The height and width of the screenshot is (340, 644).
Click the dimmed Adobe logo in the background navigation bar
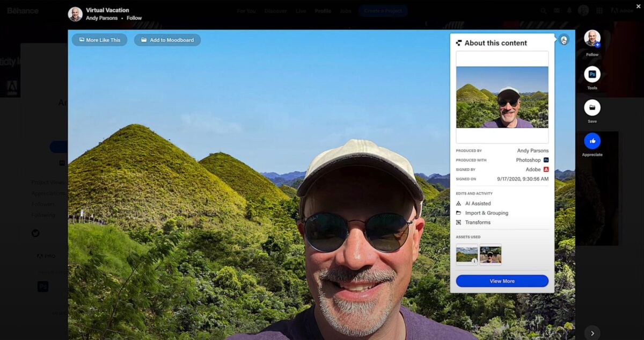(621, 11)
